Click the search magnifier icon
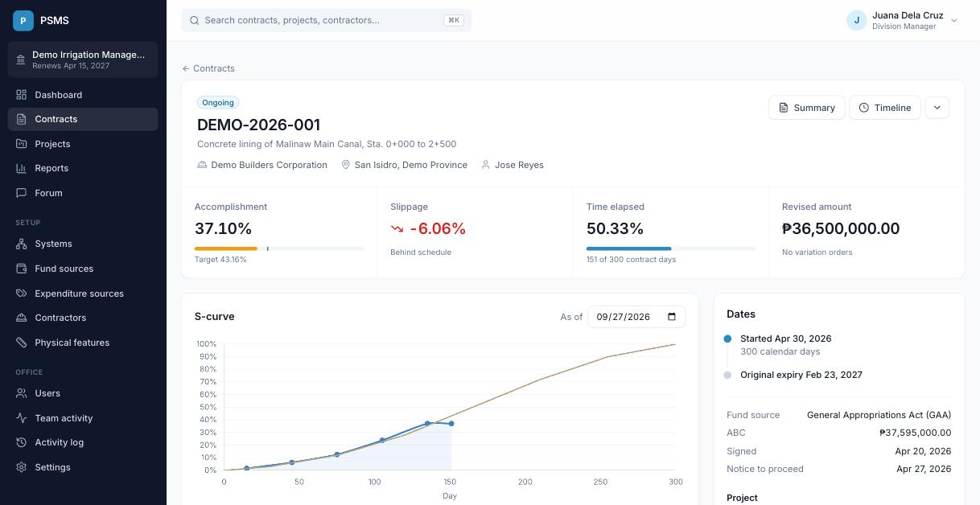 [x=195, y=20]
